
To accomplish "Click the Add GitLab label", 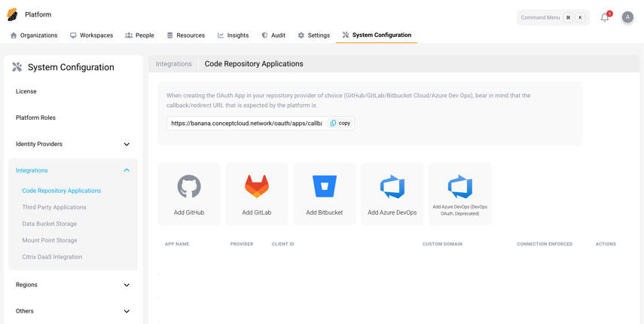I will pyautogui.click(x=257, y=212).
